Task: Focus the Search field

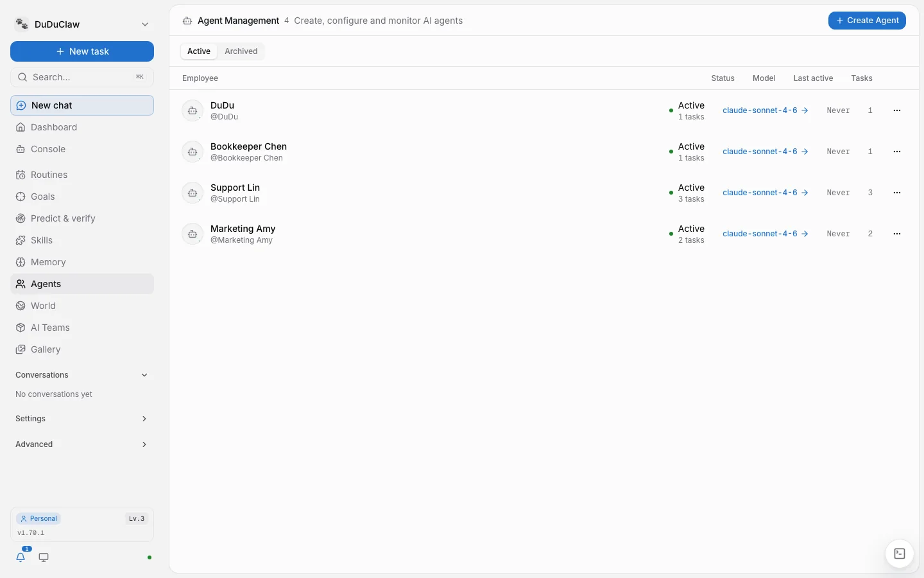Action: (82, 77)
